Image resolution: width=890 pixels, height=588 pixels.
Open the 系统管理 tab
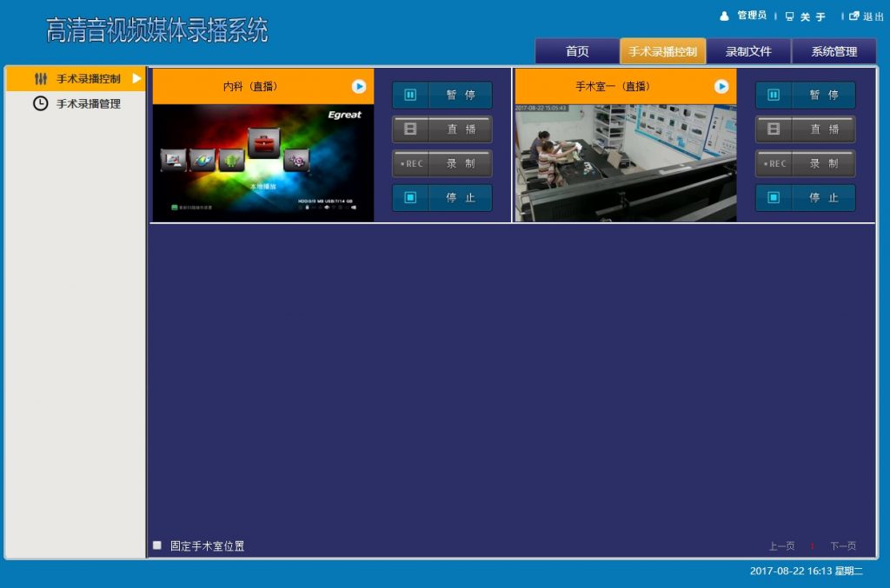(834, 51)
